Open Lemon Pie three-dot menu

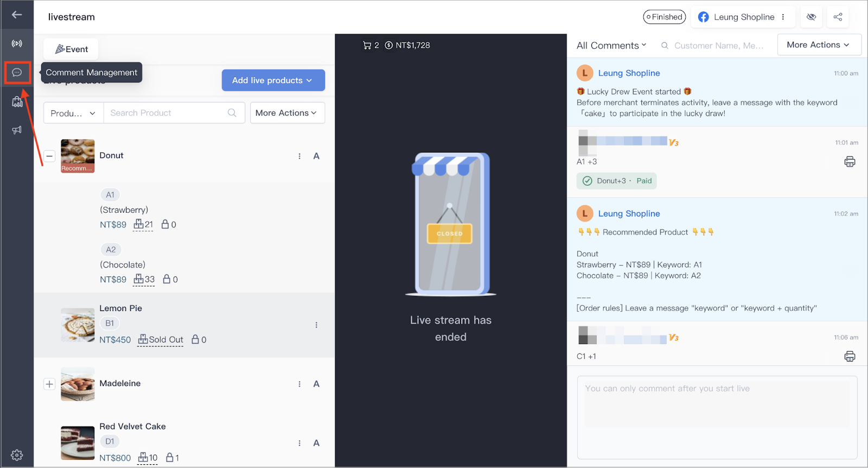316,325
